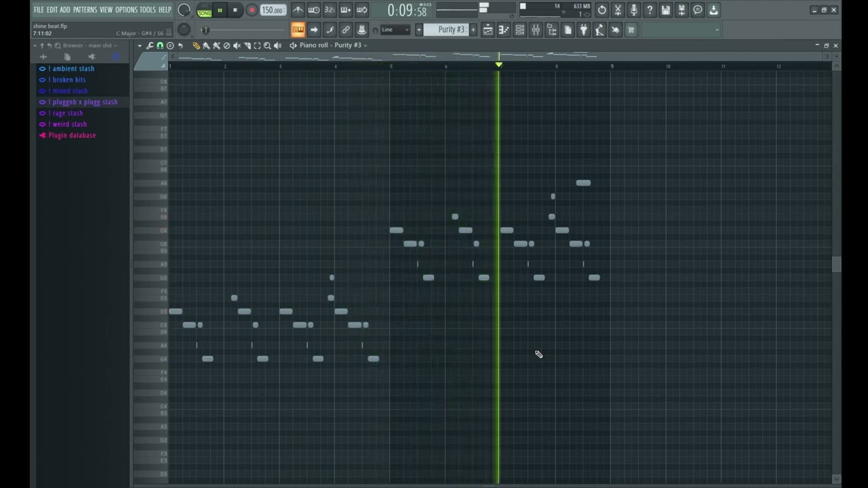This screenshot has height=488, width=868.
Task: Open the piano roll main menu arrow
Action: [140, 45]
